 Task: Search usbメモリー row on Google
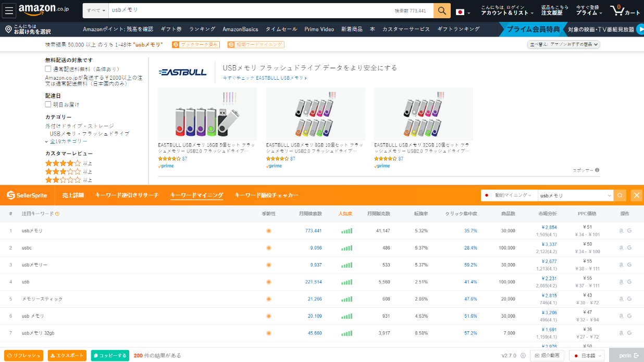pyautogui.click(x=629, y=265)
